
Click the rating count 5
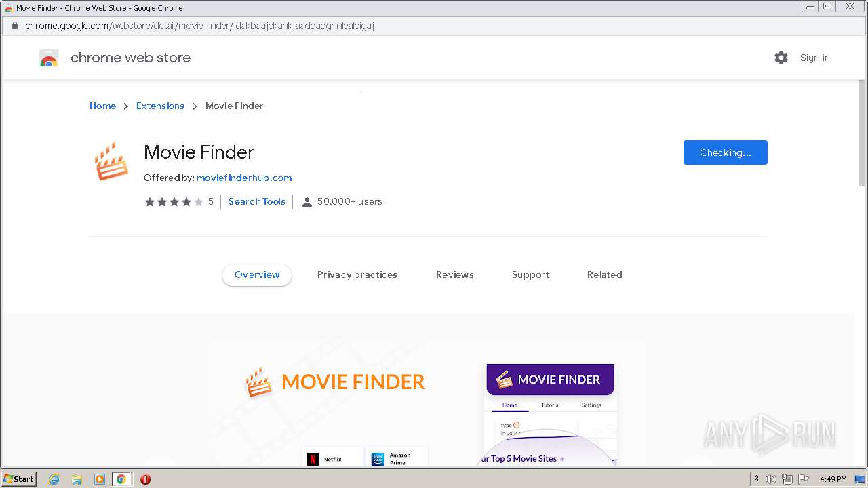point(211,201)
